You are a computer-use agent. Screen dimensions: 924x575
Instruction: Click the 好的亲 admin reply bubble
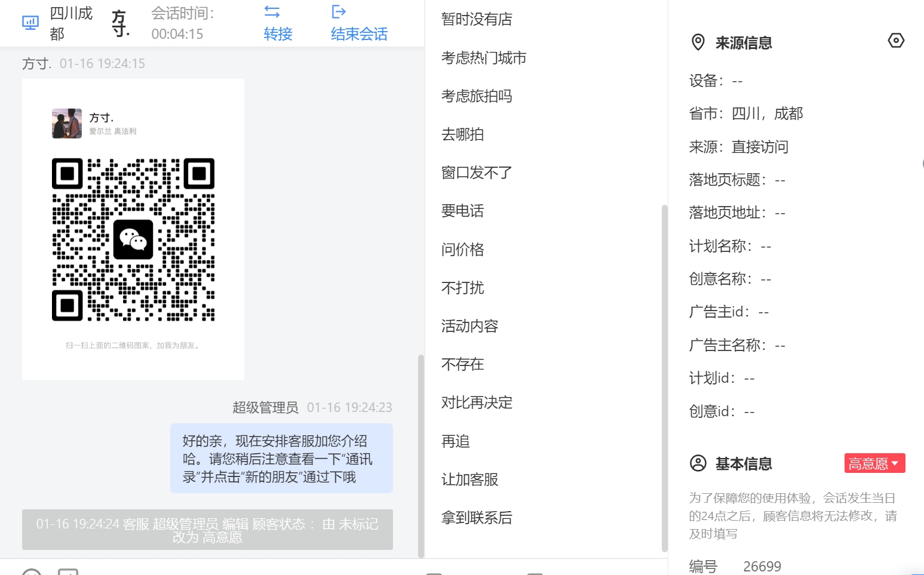(281, 459)
